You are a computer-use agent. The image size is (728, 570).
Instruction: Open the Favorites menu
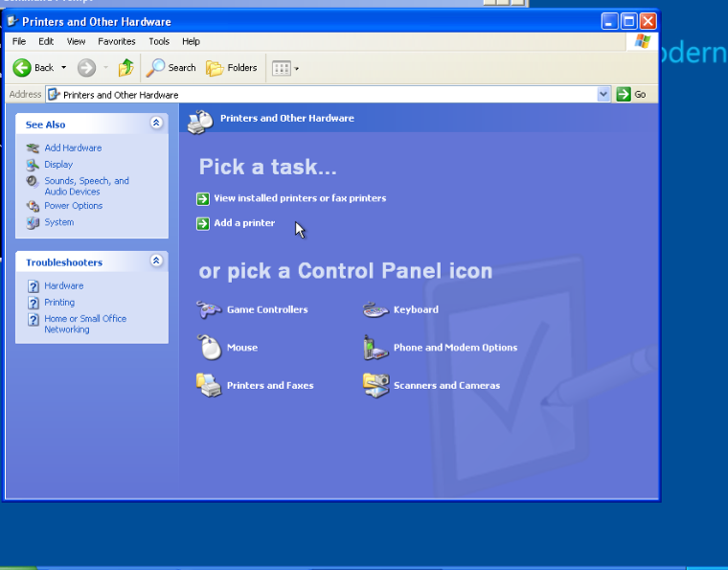point(116,41)
